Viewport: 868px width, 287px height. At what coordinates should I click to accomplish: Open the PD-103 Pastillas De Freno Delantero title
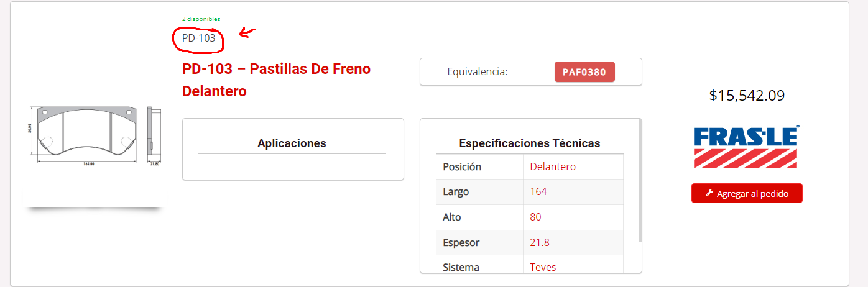coord(276,80)
